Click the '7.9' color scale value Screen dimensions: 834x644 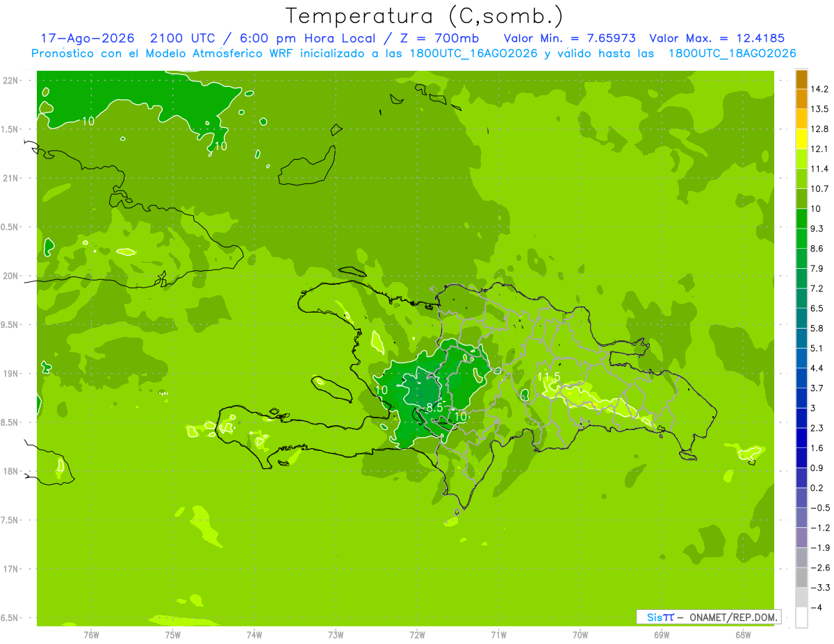817,268
